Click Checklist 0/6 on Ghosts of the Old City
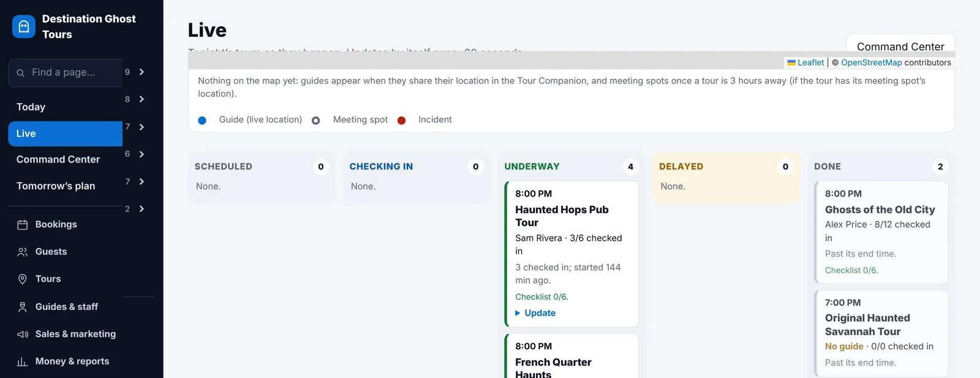The image size is (980, 378). coord(851,271)
